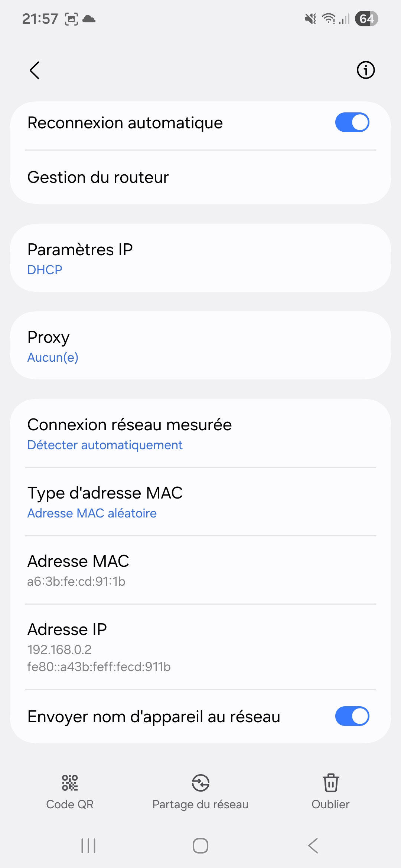Open recent apps navigation button
The height and width of the screenshot is (868, 401).
pos(88,846)
